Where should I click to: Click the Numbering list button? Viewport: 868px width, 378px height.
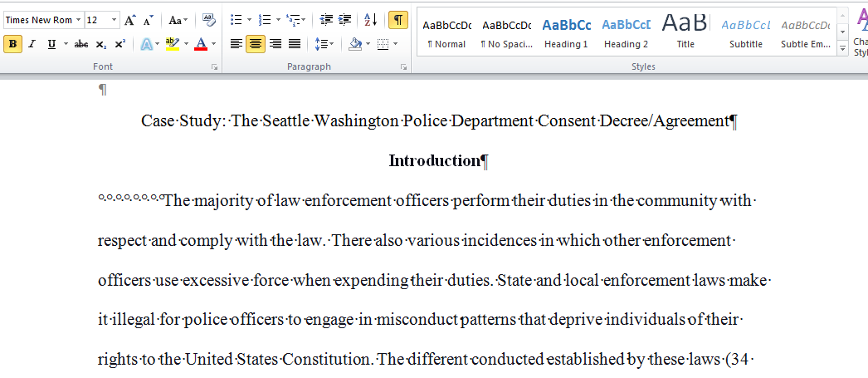point(266,21)
